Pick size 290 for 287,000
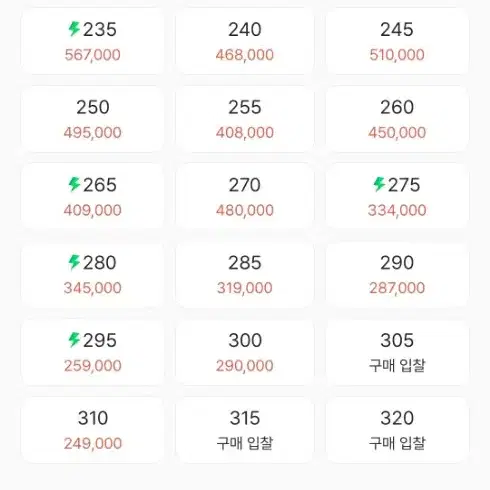 point(397,275)
